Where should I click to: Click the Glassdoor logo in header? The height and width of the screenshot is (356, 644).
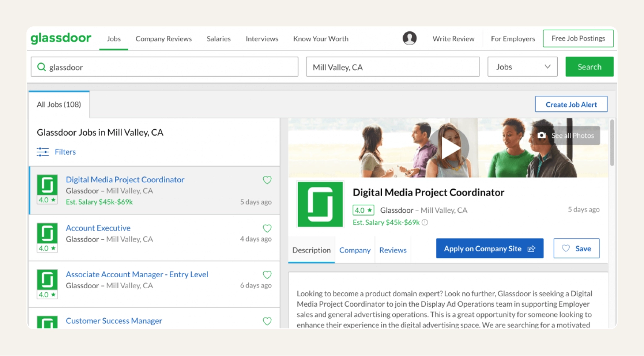[x=61, y=38]
